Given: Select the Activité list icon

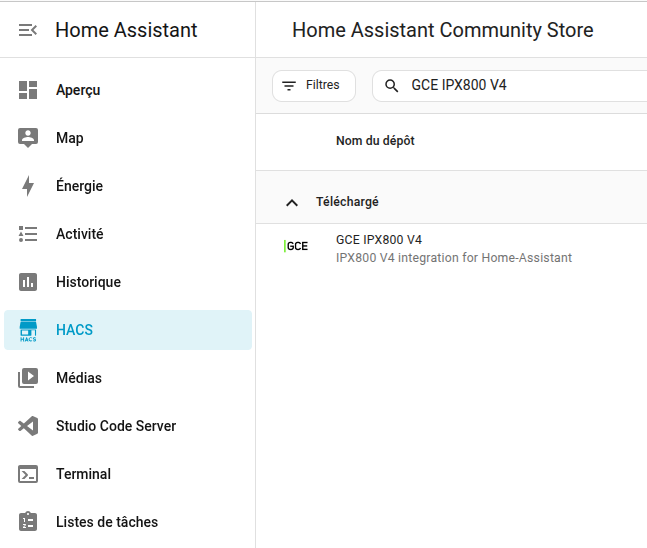Looking at the screenshot, I should click(x=28, y=234).
